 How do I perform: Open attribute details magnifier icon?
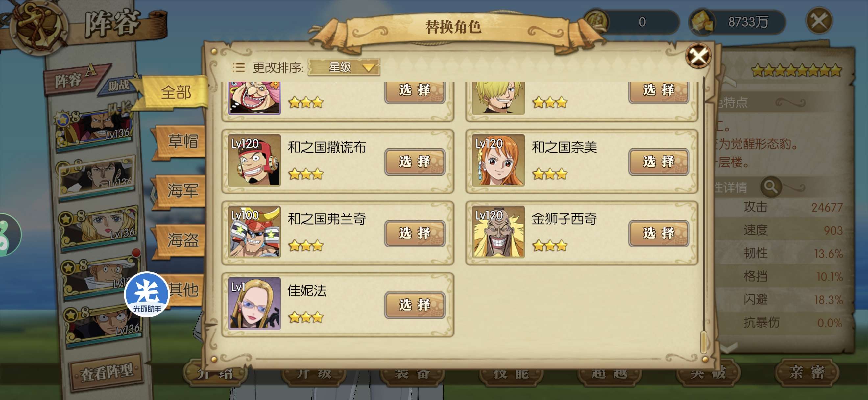tap(771, 187)
